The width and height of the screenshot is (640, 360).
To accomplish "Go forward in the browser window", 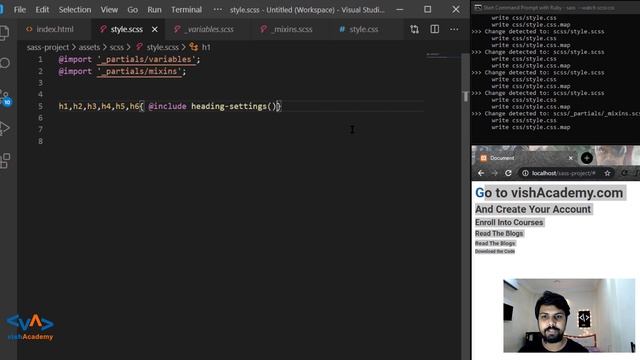I will click(494, 173).
